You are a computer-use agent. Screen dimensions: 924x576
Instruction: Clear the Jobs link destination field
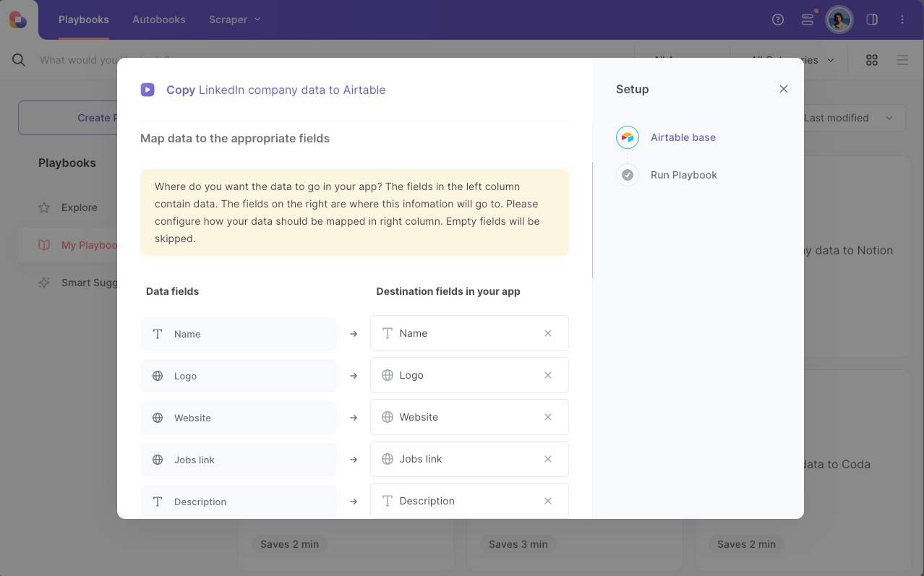click(x=548, y=459)
